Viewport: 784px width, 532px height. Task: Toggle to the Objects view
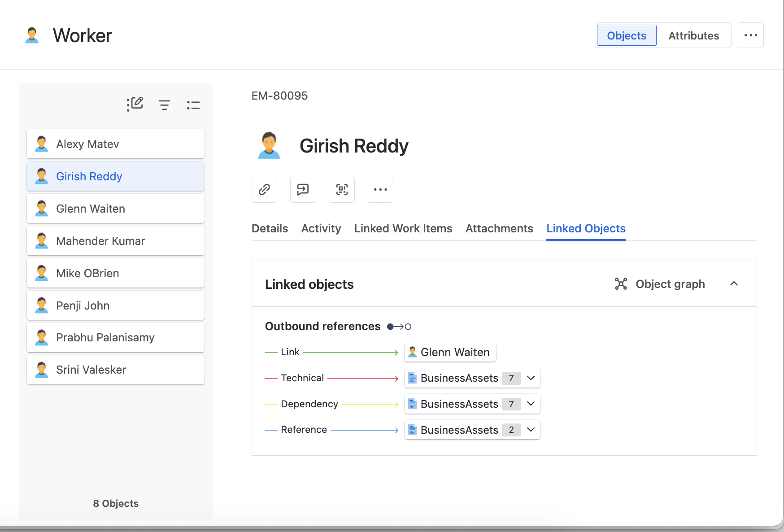pyautogui.click(x=627, y=35)
